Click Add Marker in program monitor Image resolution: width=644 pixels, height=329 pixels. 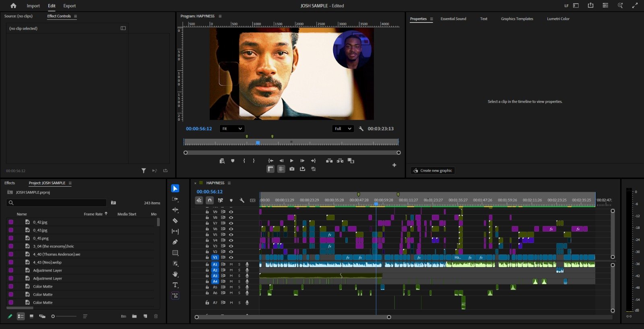pos(233,160)
